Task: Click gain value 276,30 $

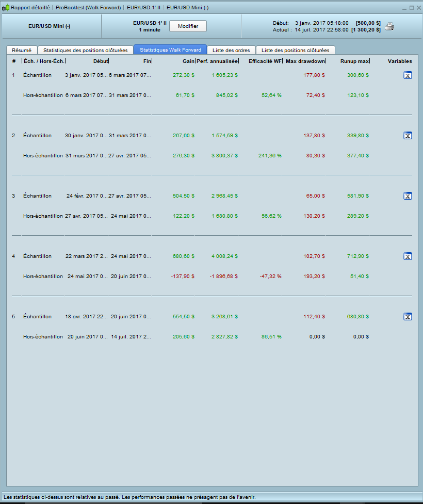Action: 184,156
